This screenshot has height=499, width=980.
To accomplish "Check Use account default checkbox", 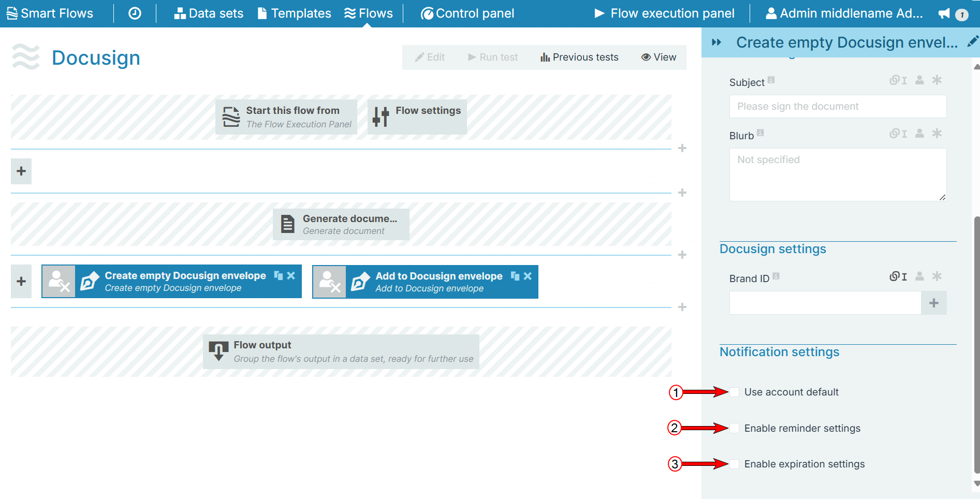I will (x=735, y=392).
